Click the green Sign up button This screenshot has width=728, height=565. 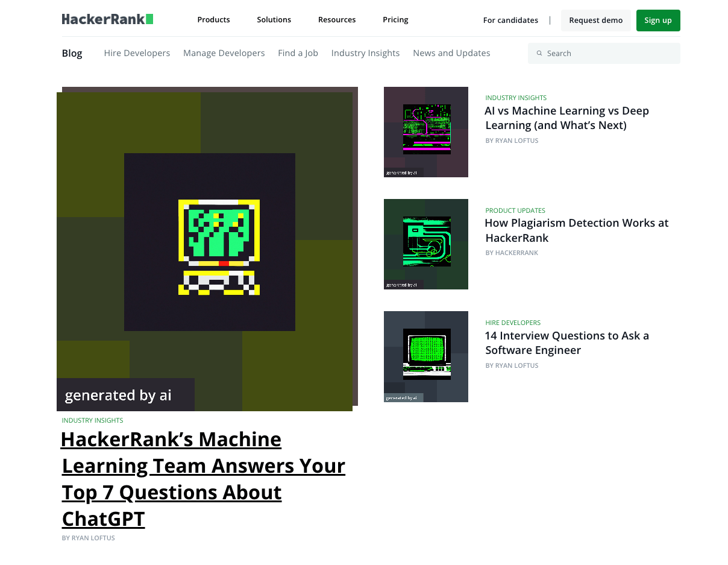[658, 21]
